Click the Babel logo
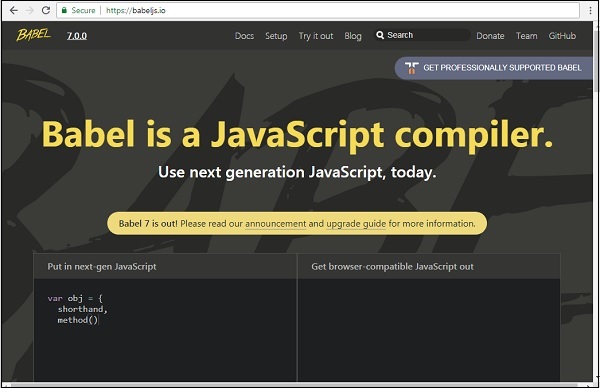This screenshot has width=600, height=388. coord(33,35)
